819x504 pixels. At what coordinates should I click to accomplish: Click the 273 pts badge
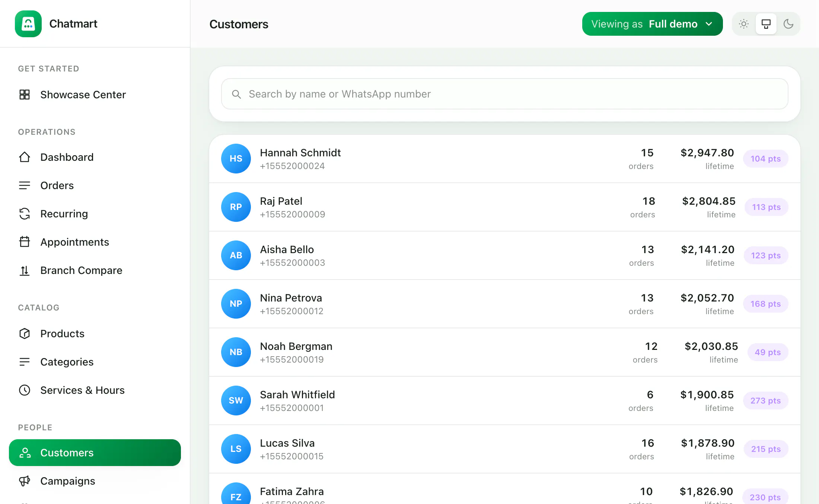coord(765,401)
